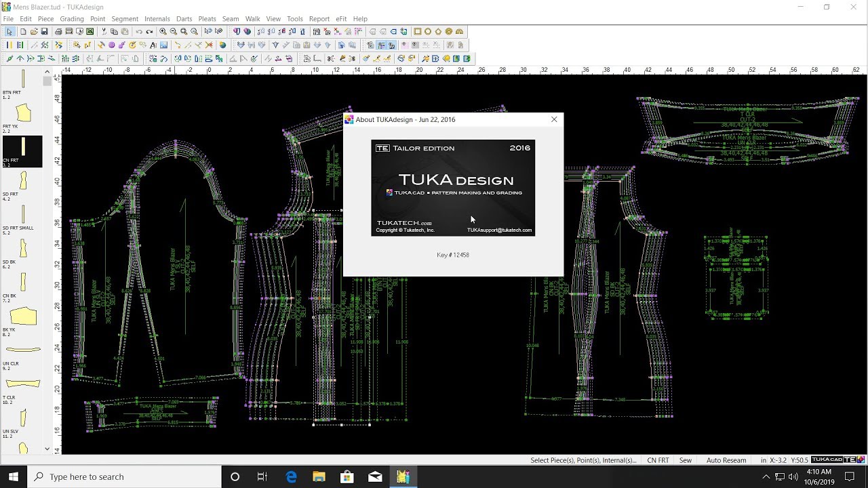
Task: Open the Pleats menu
Action: tap(207, 19)
